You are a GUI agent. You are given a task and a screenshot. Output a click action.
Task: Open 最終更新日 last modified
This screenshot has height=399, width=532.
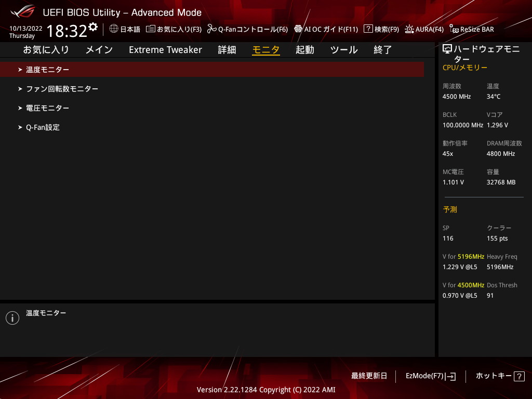[x=369, y=376]
